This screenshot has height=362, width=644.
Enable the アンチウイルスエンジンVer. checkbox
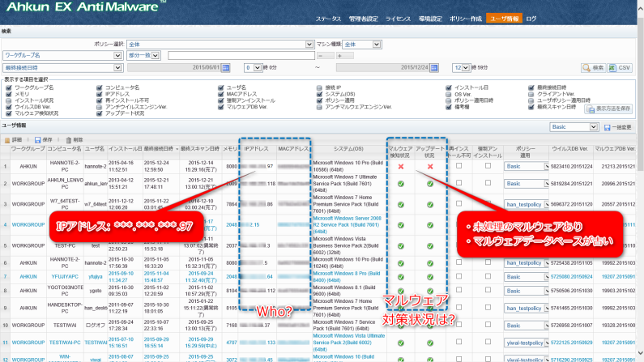[x=99, y=107]
